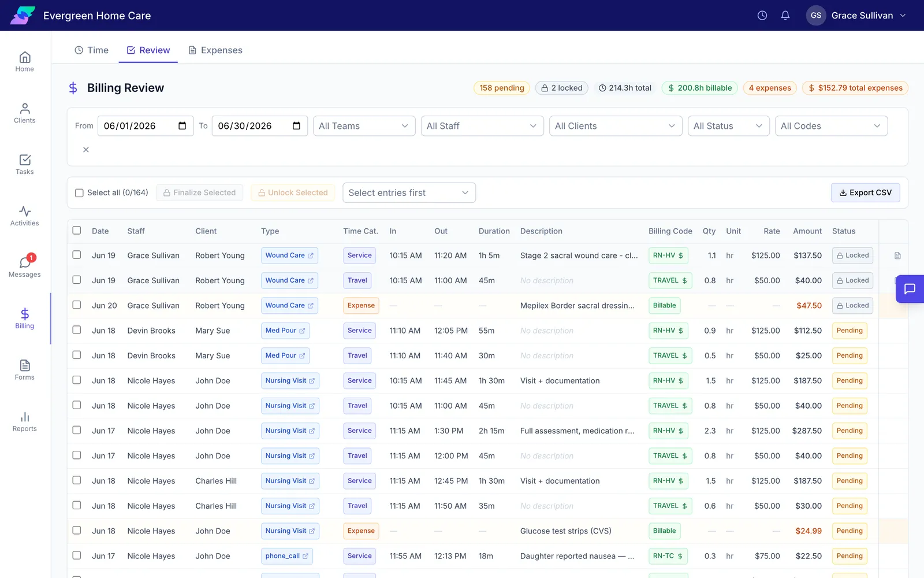Check the Glucose test strips row checkbox
This screenshot has width=924, height=578.
[x=77, y=530]
